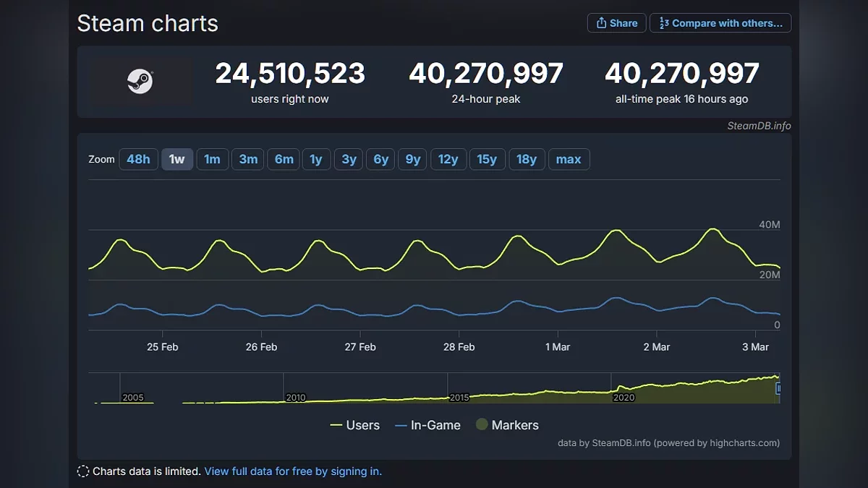Click the Steam logo icon
This screenshot has height=488, width=868.
pyautogui.click(x=140, y=81)
